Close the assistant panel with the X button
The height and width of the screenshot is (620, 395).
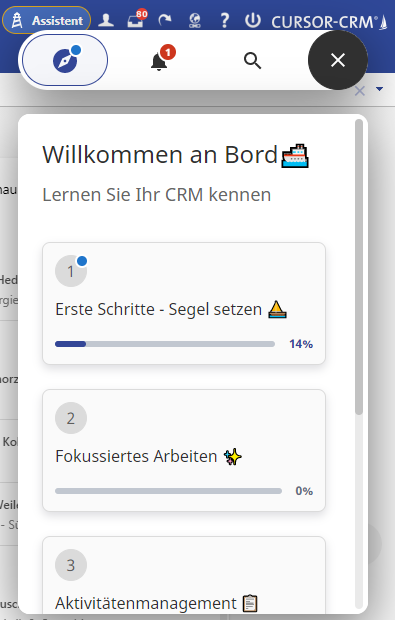coord(338,60)
